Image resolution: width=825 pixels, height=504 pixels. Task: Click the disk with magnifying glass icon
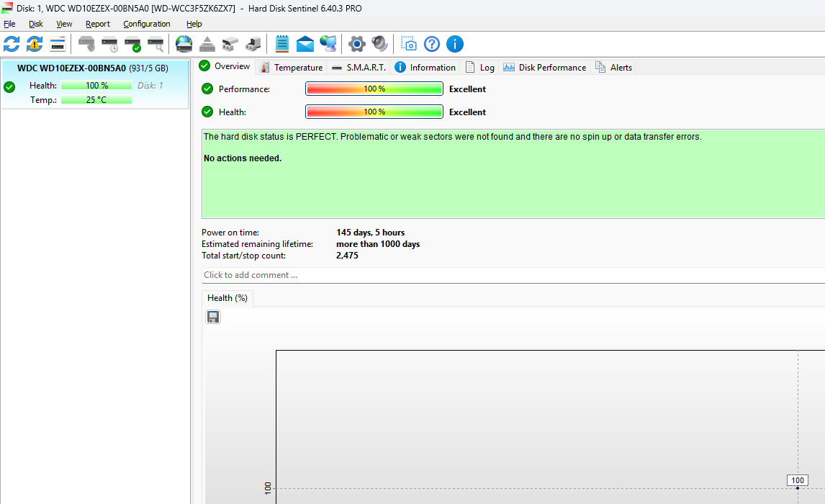[x=155, y=44]
